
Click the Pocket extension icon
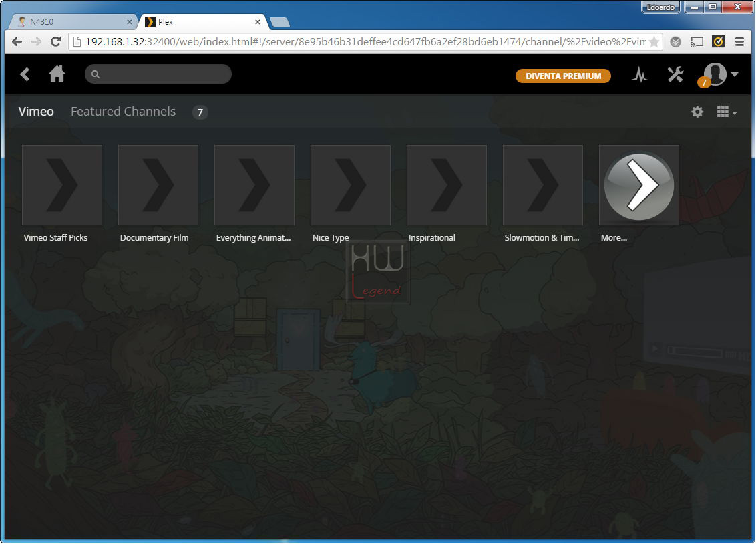pyautogui.click(x=675, y=42)
